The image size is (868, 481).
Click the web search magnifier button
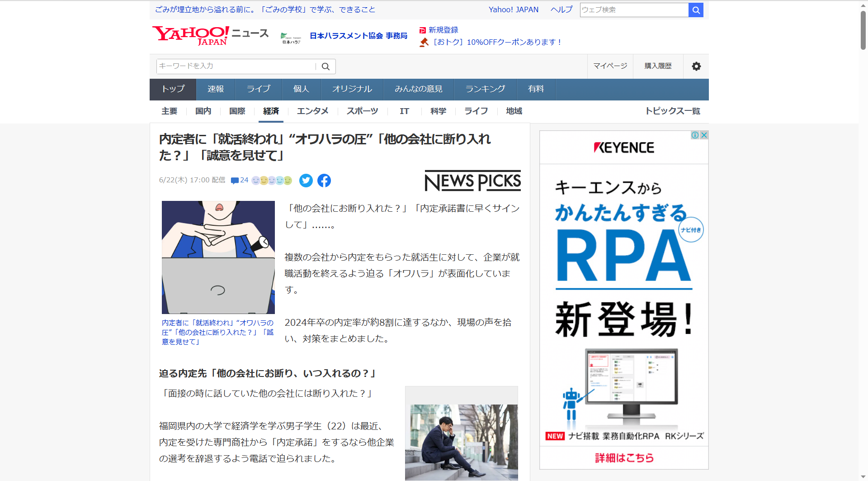click(695, 10)
